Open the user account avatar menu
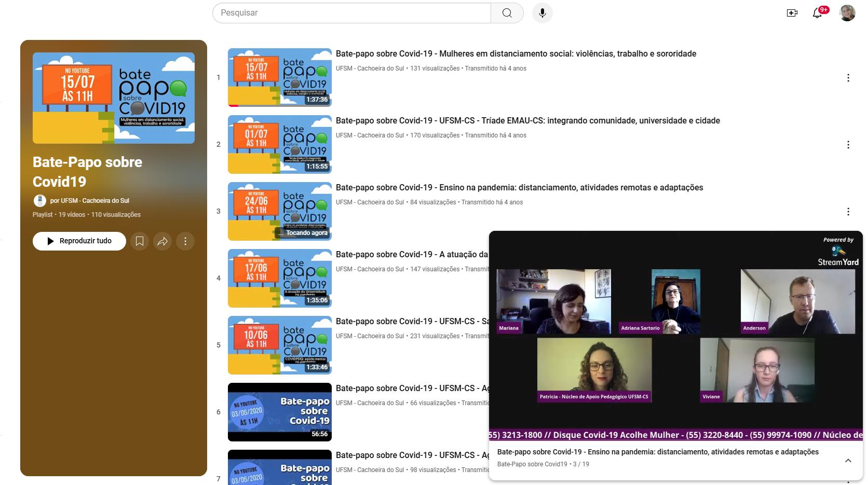 point(847,13)
